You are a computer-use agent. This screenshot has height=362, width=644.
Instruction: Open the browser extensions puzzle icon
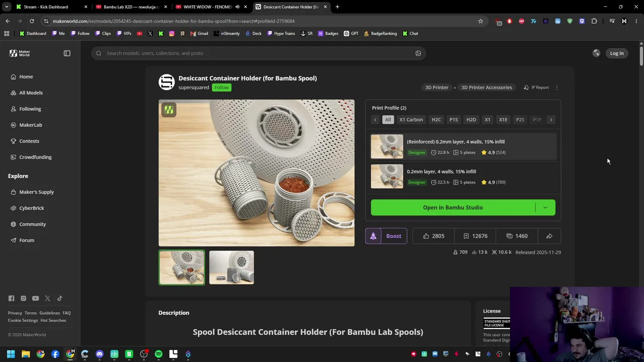[594, 21]
